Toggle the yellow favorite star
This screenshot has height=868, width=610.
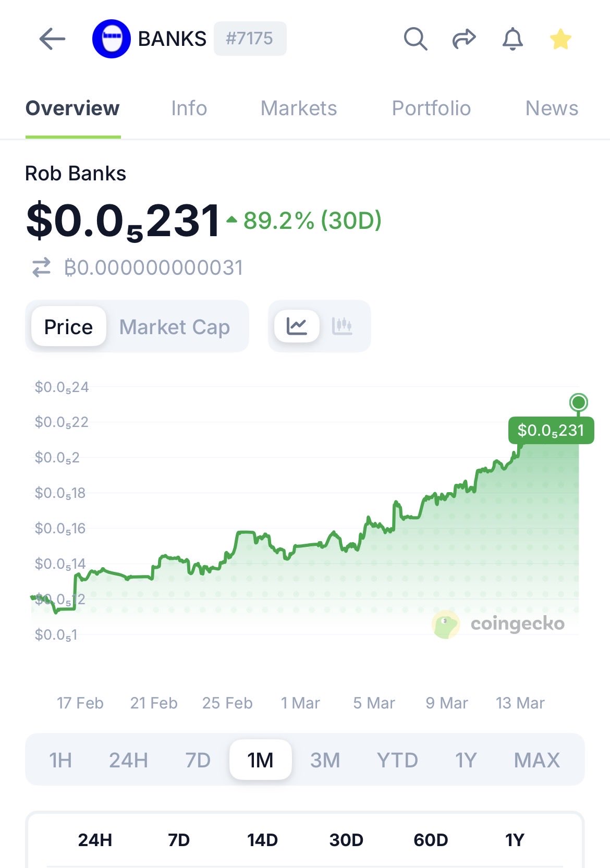point(560,39)
